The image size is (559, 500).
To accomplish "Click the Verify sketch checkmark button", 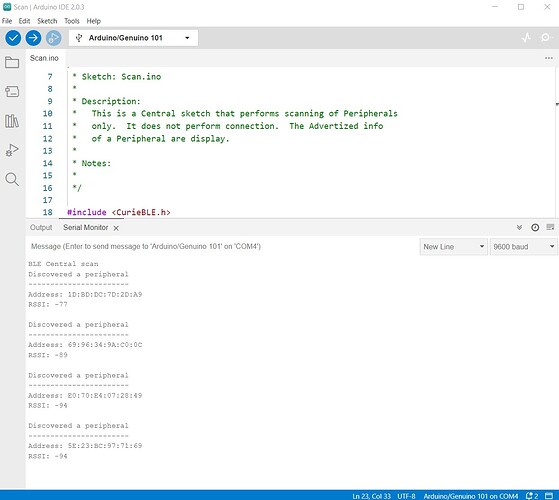I will (13, 38).
